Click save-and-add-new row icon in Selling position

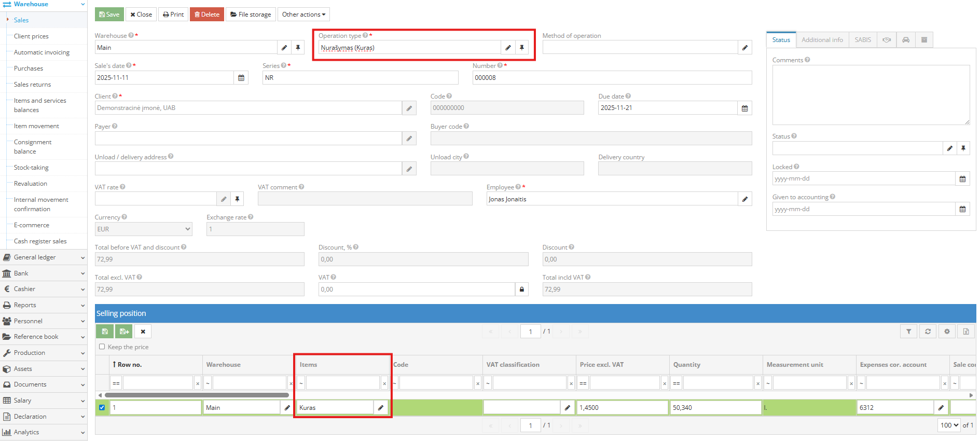point(124,332)
